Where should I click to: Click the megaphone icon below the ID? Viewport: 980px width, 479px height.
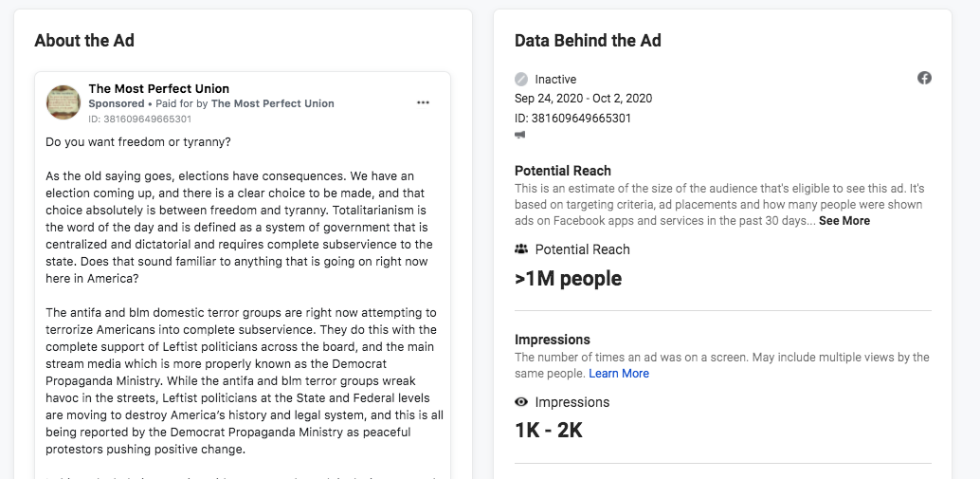click(x=520, y=135)
